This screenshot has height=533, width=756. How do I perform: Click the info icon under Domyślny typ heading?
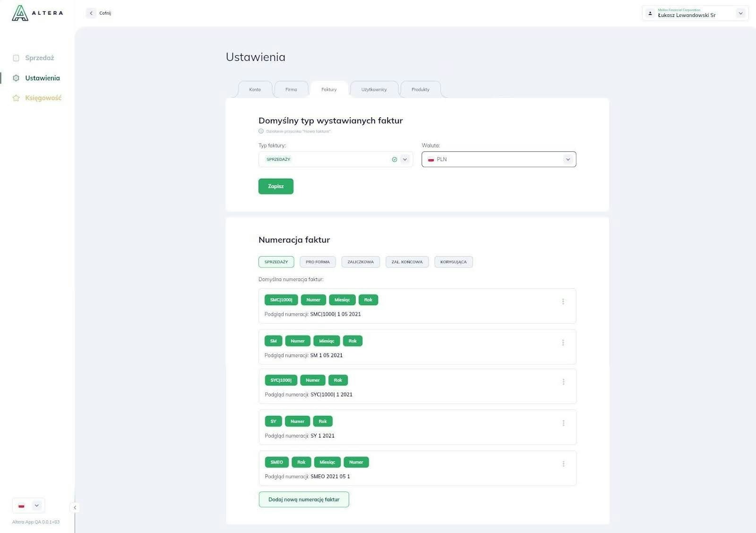[x=261, y=131]
